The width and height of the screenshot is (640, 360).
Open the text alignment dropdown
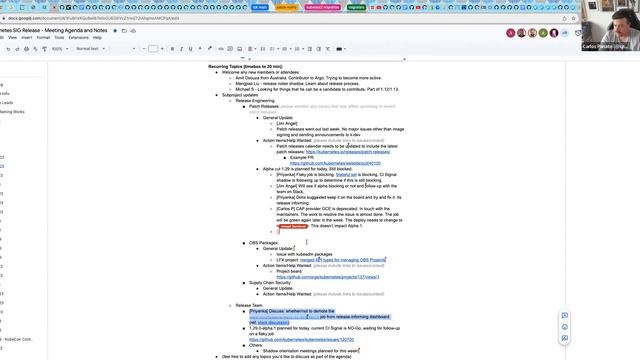tap(252, 49)
